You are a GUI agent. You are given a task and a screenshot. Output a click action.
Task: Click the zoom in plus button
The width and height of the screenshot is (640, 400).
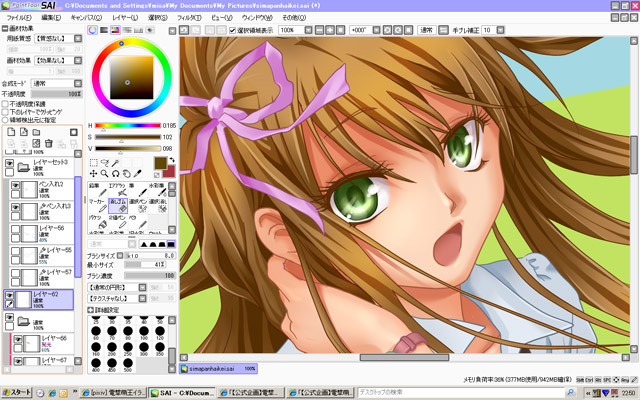330,30
